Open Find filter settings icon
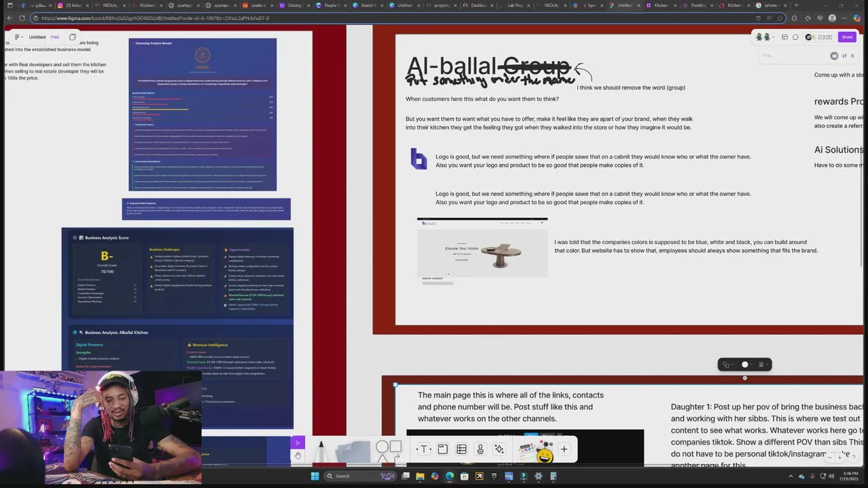868x488 pixels. click(844, 56)
